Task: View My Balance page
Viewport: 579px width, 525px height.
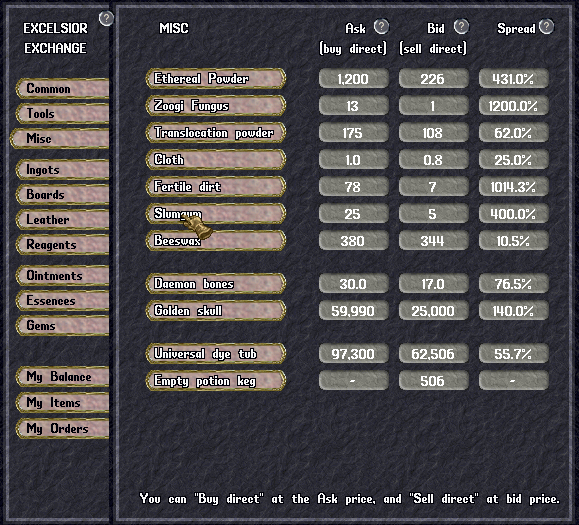Action: tap(63, 377)
